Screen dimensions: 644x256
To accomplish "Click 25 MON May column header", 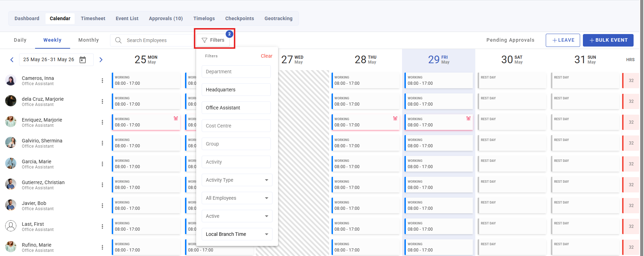I will click(x=146, y=59).
